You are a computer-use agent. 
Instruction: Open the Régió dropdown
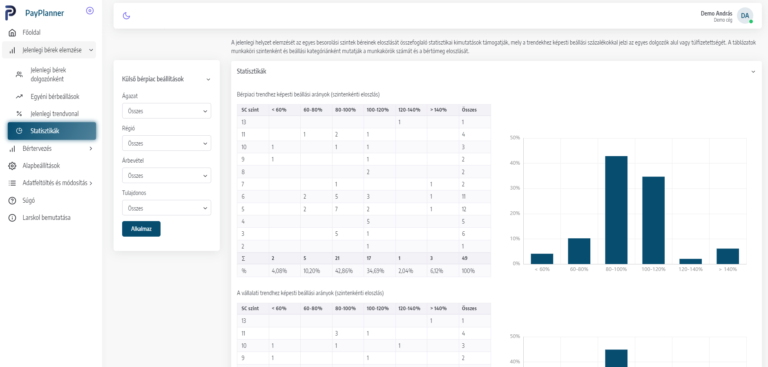[167, 144]
